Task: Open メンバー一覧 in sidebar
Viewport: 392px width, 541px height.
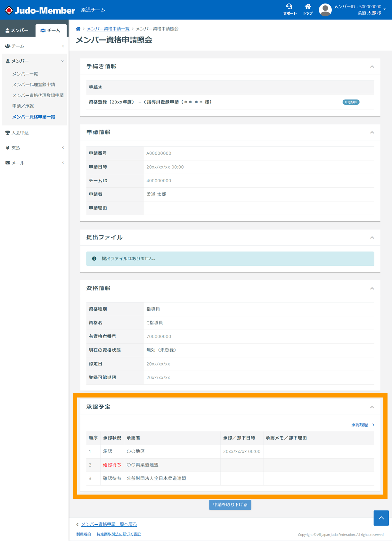Action: point(25,74)
